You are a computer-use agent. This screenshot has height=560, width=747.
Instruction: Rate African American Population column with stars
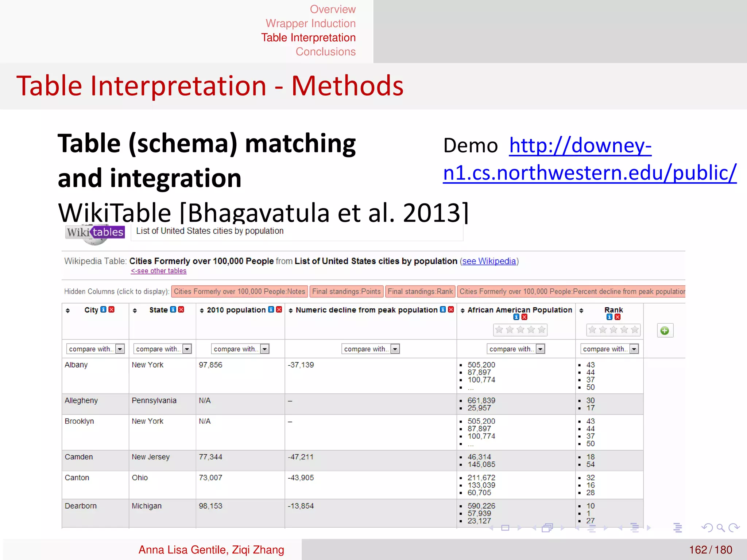pos(520,330)
